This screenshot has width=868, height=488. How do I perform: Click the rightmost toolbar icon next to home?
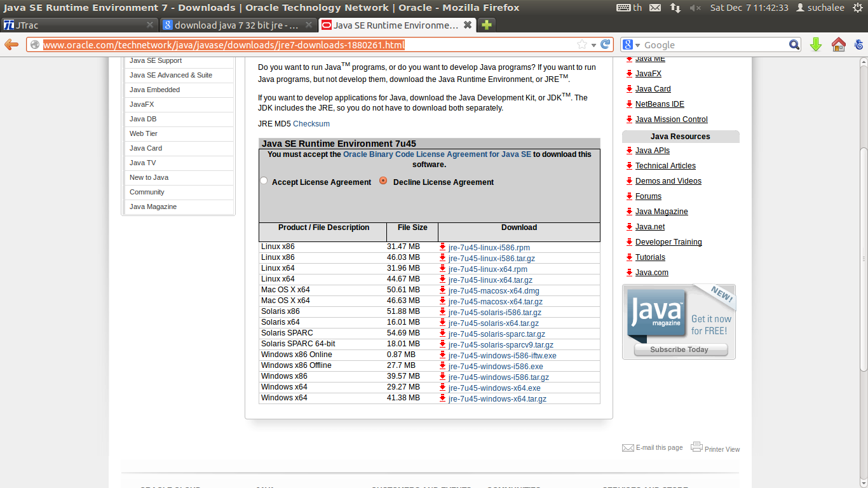coord(859,44)
